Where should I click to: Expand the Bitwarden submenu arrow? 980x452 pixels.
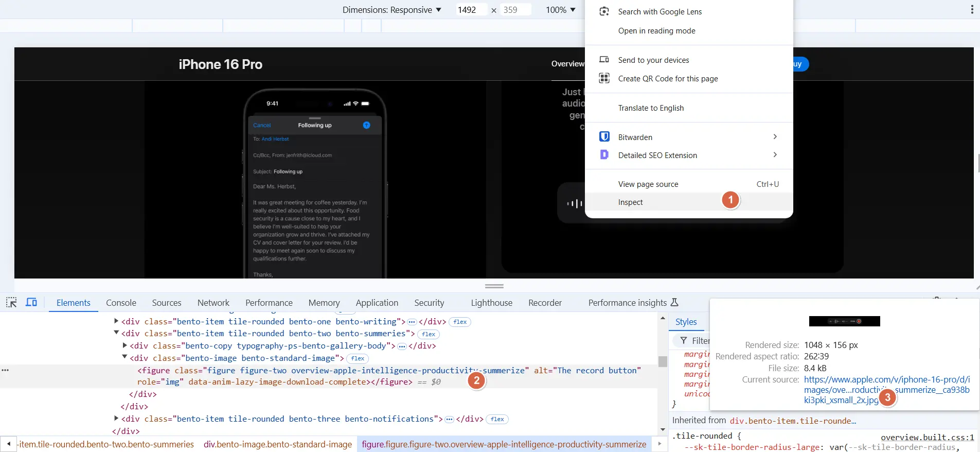[775, 136]
